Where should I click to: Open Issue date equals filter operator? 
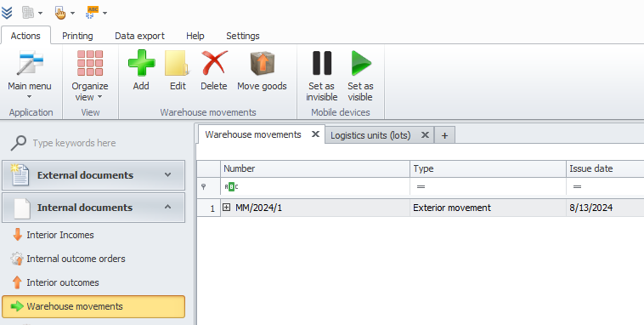click(x=577, y=187)
